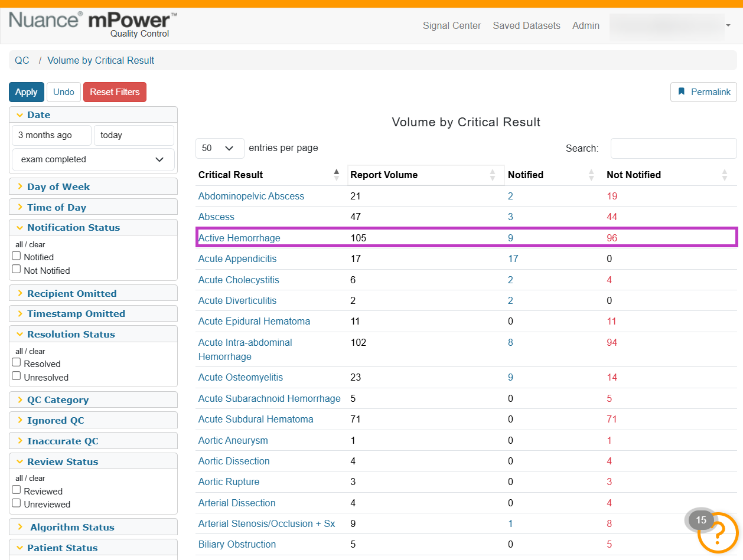Image resolution: width=743 pixels, height=560 pixels.
Task: Open the orange help question mark icon
Action: pyautogui.click(x=718, y=533)
